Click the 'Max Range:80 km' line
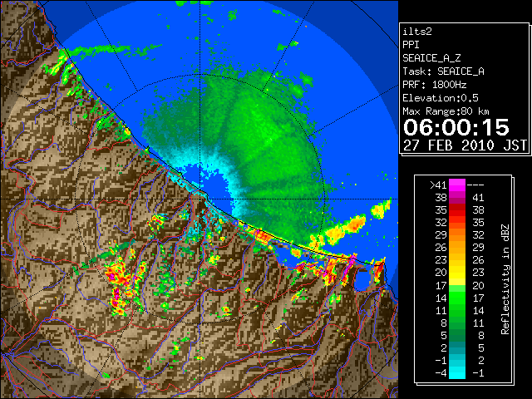 [446, 111]
